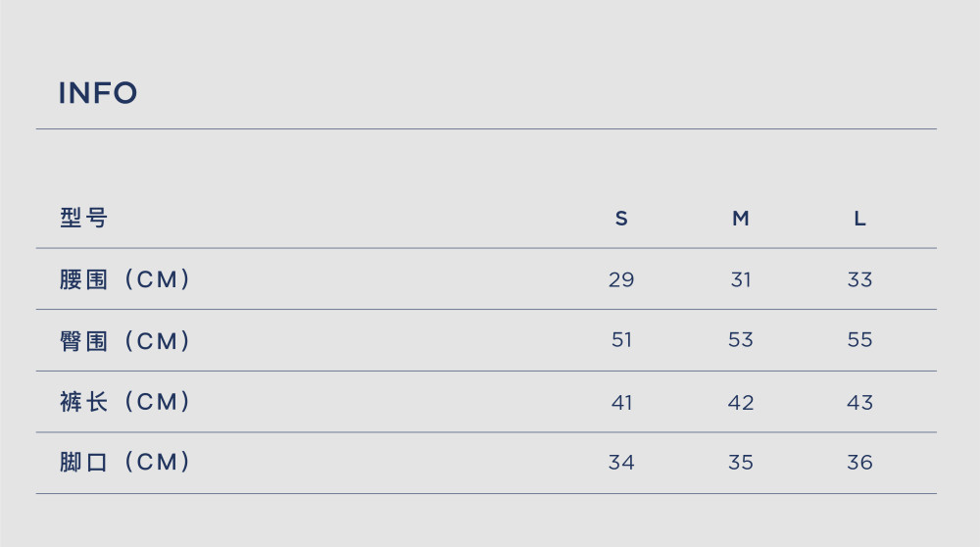Select the 脚口 (CM) row label

(124, 462)
